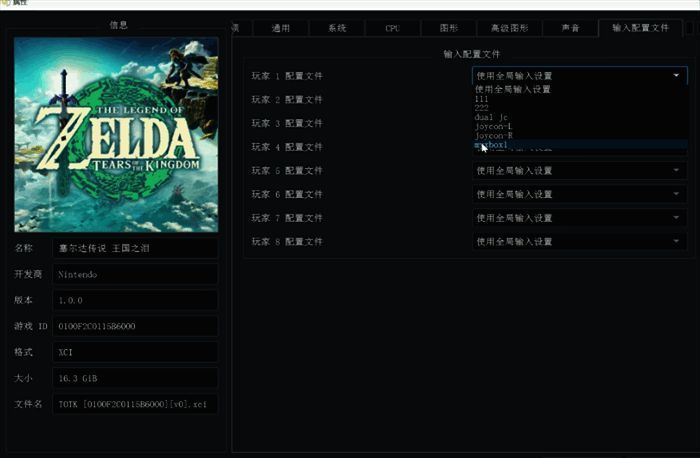Click the 开发商 field showing Nintendo
This screenshot has height=458, width=700.
[135, 274]
